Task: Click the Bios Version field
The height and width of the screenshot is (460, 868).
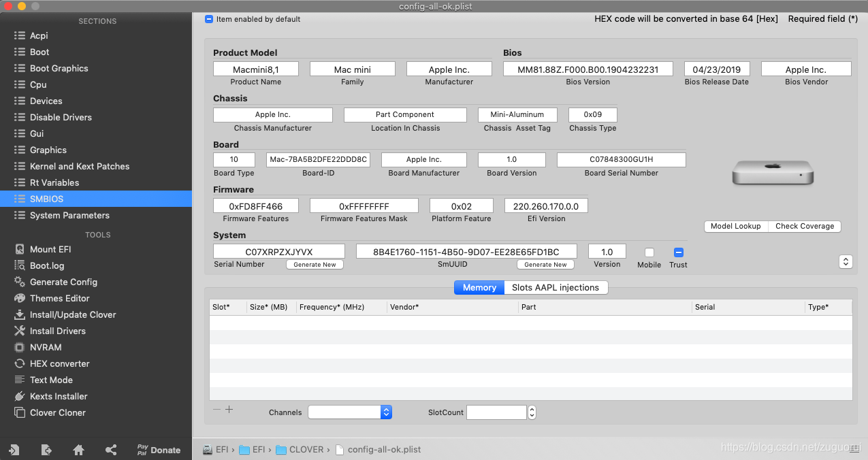Action: (x=588, y=69)
